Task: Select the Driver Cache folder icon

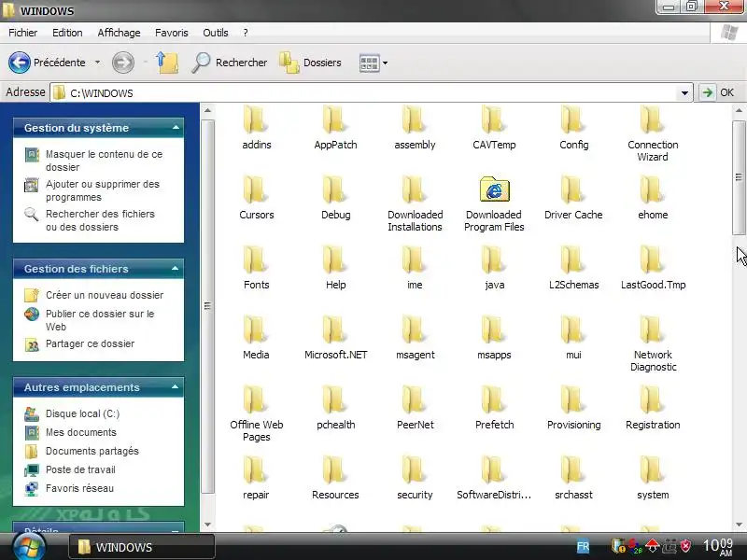Action: coord(573,189)
